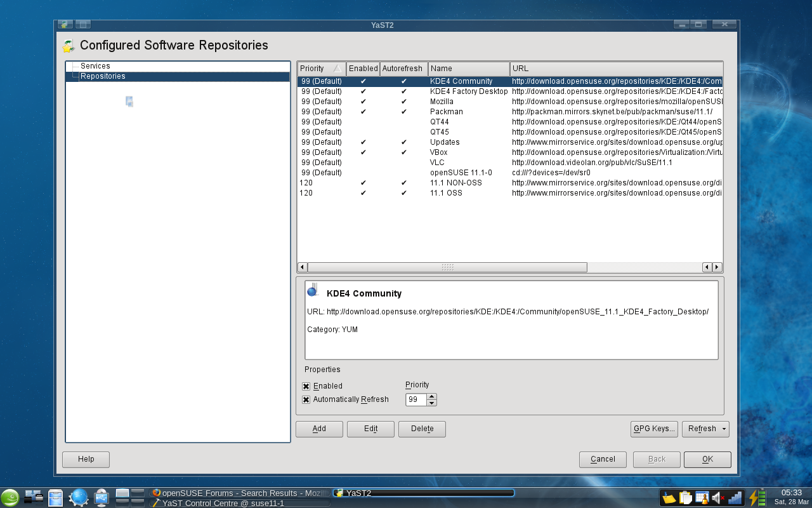This screenshot has width=812, height=508.
Task: Select the Services tree item
Action: click(x=95, y=66)
